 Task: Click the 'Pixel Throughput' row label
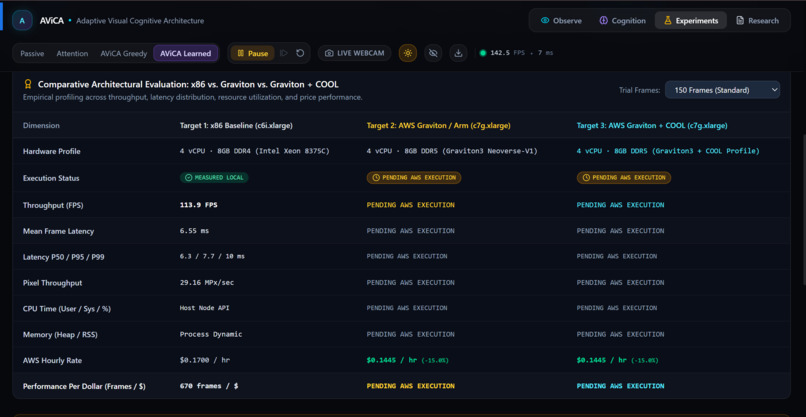52,283
